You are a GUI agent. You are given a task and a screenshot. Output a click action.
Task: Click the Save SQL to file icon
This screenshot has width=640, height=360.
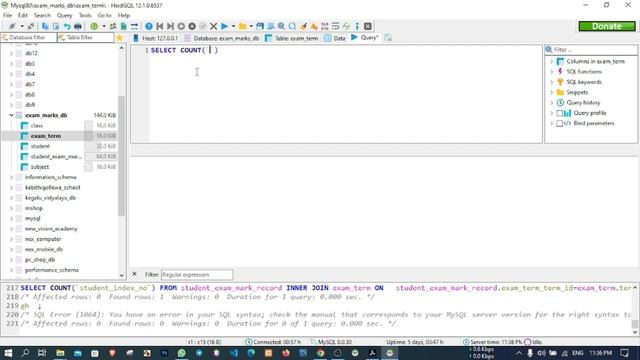coord(260,26)
